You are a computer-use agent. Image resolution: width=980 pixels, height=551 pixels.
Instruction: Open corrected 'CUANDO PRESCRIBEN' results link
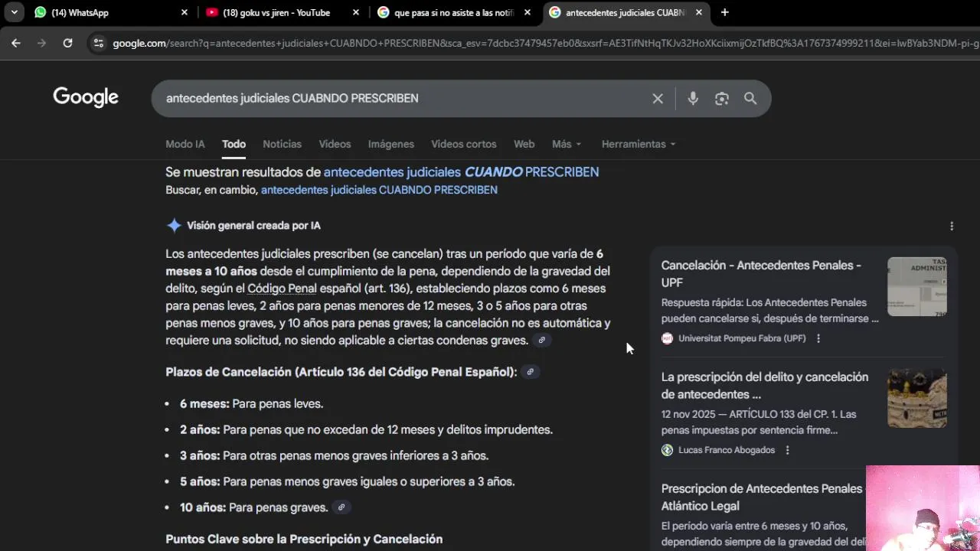pos(461,172)
